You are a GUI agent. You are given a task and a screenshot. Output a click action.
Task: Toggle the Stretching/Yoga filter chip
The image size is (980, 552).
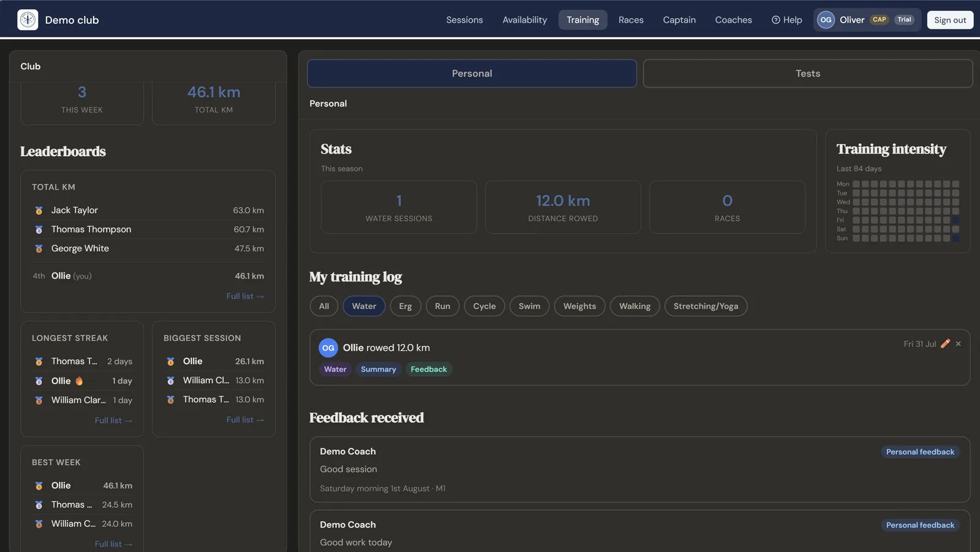(706, 306)
